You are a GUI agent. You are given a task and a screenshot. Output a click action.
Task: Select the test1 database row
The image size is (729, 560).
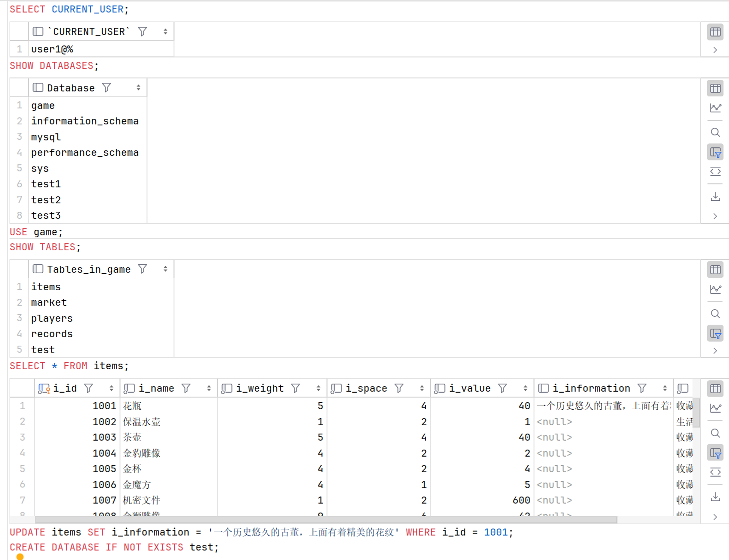[x=88, y=184]
